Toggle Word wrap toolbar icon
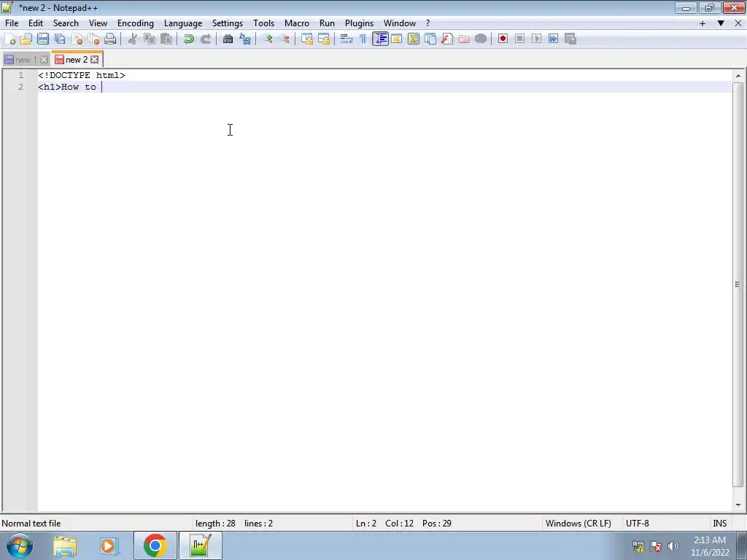 (347, 39)
